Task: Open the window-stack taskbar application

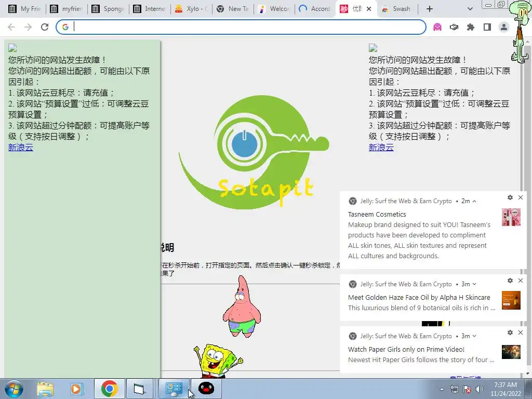Action: [139, 389]
